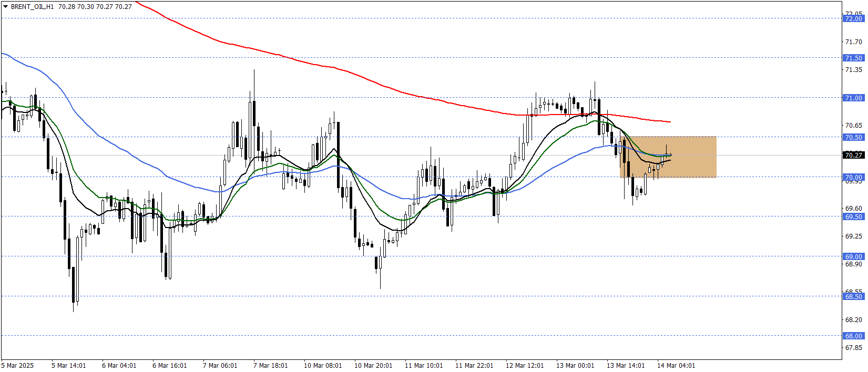Image resolution: width=868 pixels, height=372 pixels.
Task: Select the 71.00 level price label
Action: [853, 98]
